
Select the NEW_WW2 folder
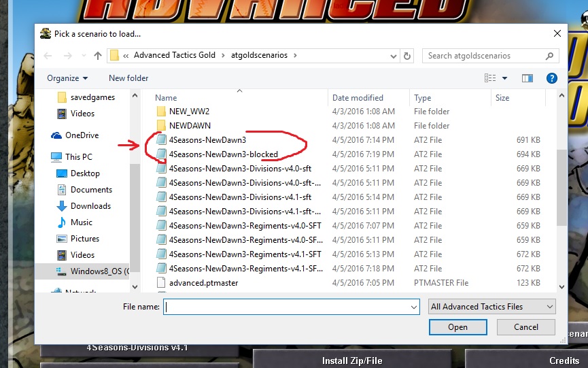(189, 112)
